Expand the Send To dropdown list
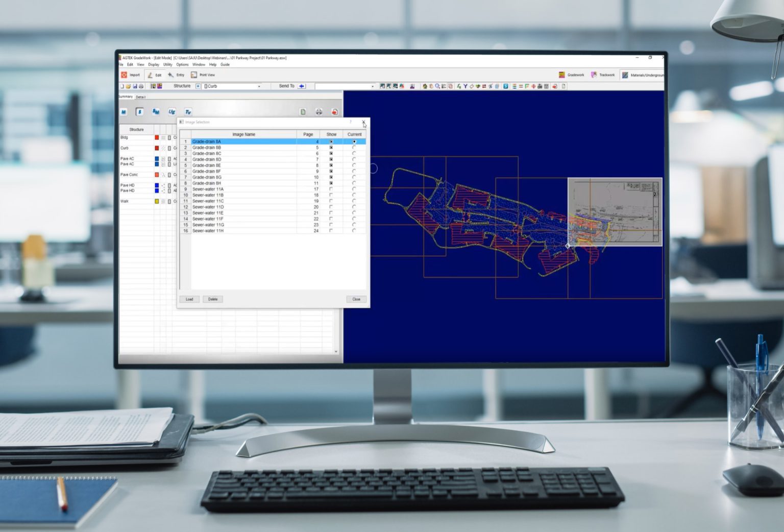 click(372, 86)
